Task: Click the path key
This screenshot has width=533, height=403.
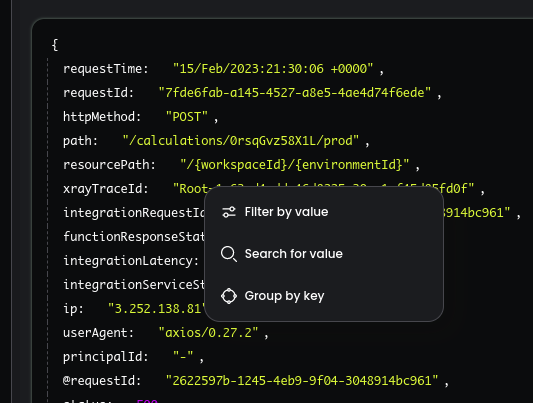Action: click(81, 141)
